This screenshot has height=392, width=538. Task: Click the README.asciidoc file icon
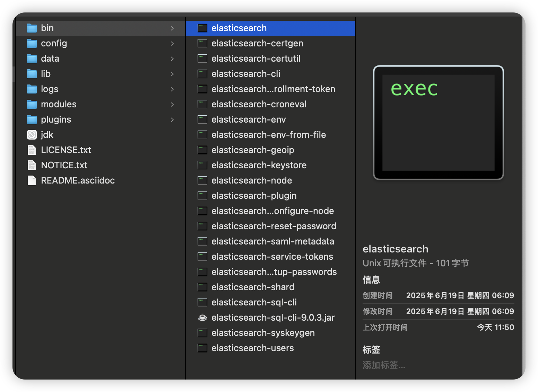(32, 180)
